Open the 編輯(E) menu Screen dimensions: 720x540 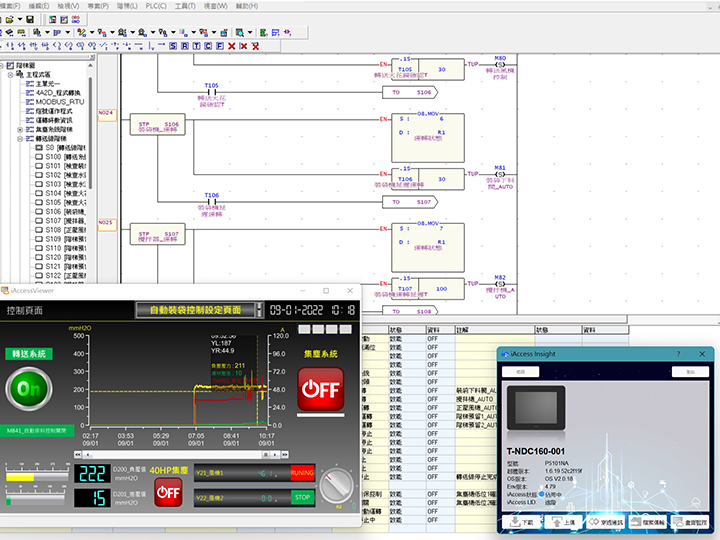(39, 6)
